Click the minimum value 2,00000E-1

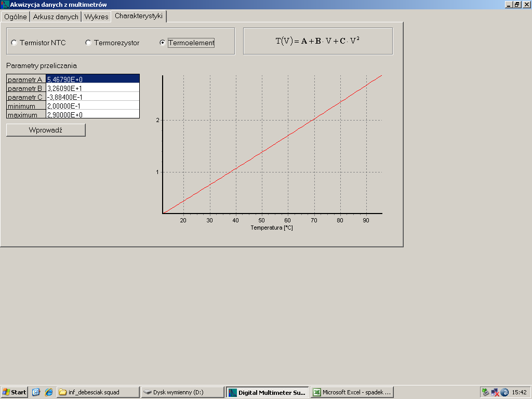pyautogui.click(x=92, y=105)
